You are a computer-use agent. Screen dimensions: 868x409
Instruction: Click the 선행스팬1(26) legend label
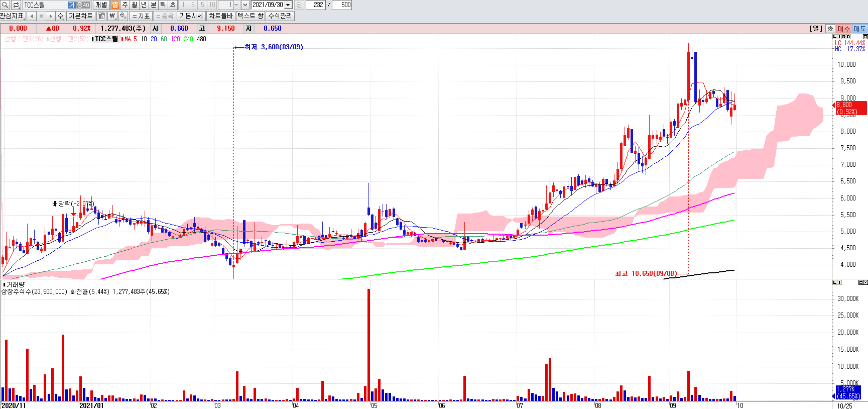pos(24,39)
